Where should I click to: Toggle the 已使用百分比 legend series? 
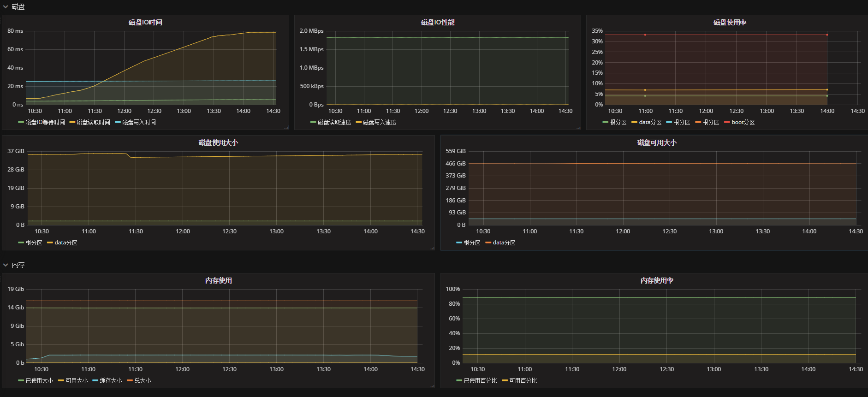(480, 380)
